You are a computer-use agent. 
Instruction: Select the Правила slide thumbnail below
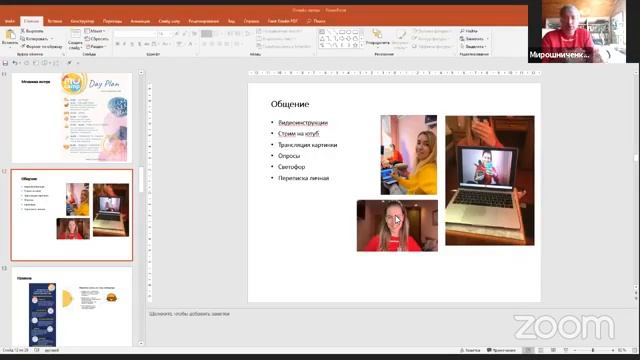click(x=72, y=307)
